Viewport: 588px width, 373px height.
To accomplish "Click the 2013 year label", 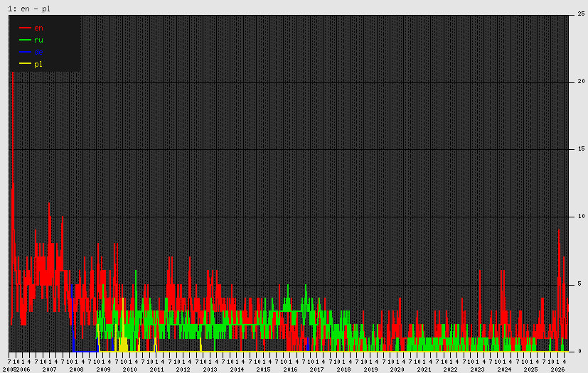I will pos(210,369).
